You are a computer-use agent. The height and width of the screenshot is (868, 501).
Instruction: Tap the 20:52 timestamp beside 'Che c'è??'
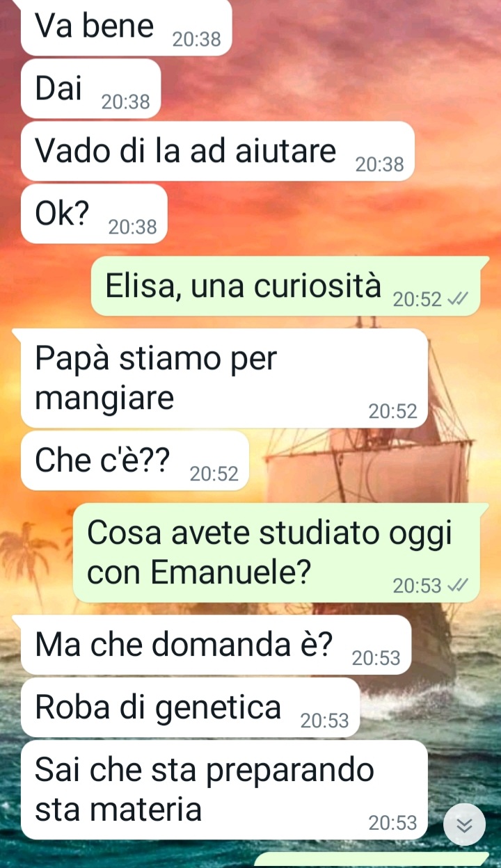[x=214, y=474]
